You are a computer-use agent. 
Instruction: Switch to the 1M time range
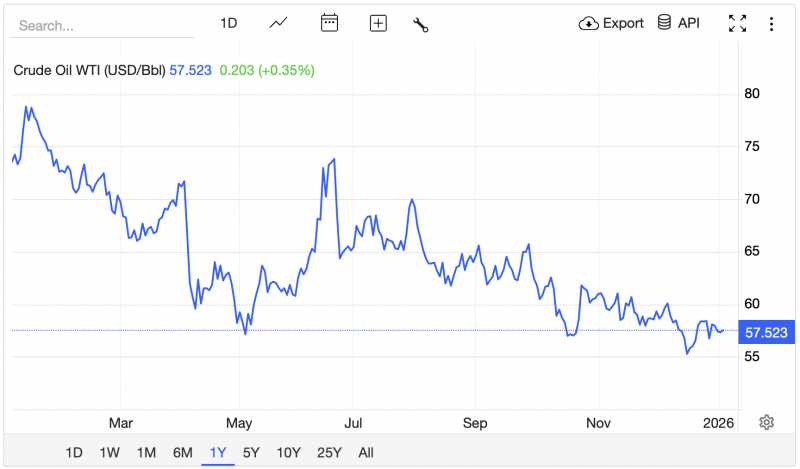tap(146, 452)
